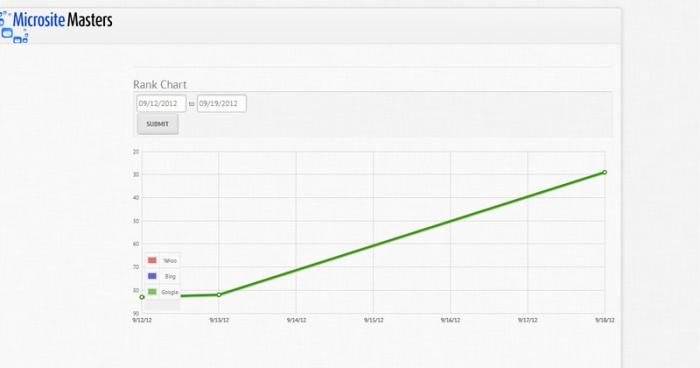Screen dimensions: 700x368
Task: Click the 9/12/12 data point on chart
Action: point(142,297)
